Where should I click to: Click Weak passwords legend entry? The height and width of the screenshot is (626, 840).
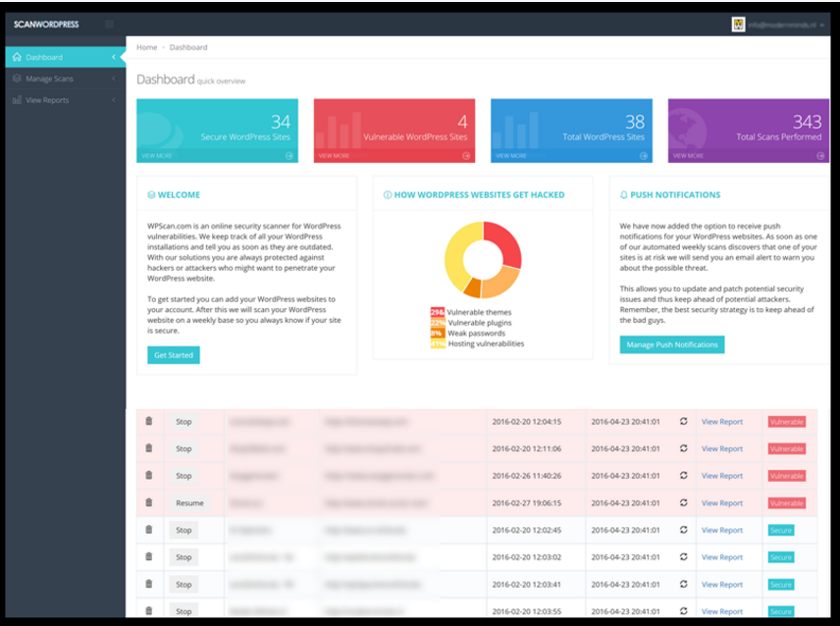tap(468, 333)
